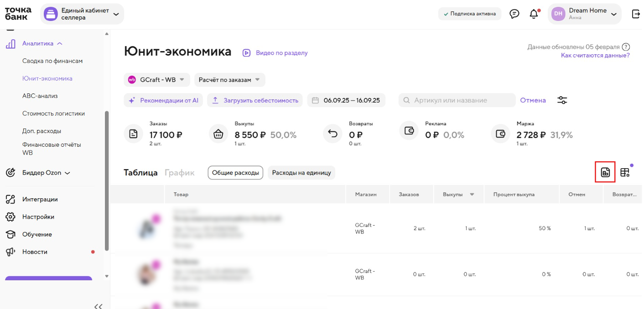This screenshot has height=309, width=644.
Task: Open table column settings icon
Action: (625, 172)
